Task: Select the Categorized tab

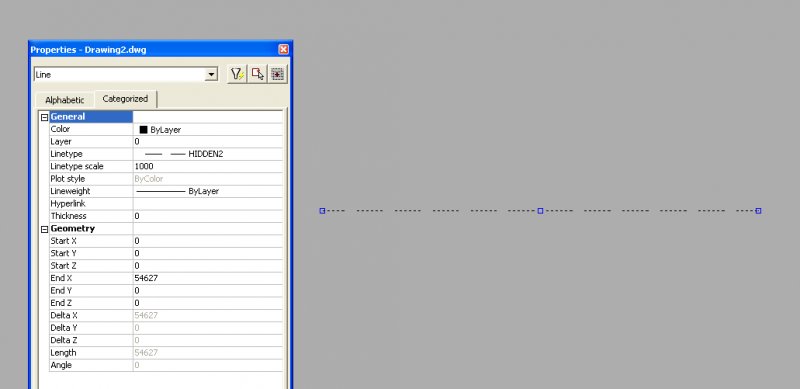Action: pos(126,99)
